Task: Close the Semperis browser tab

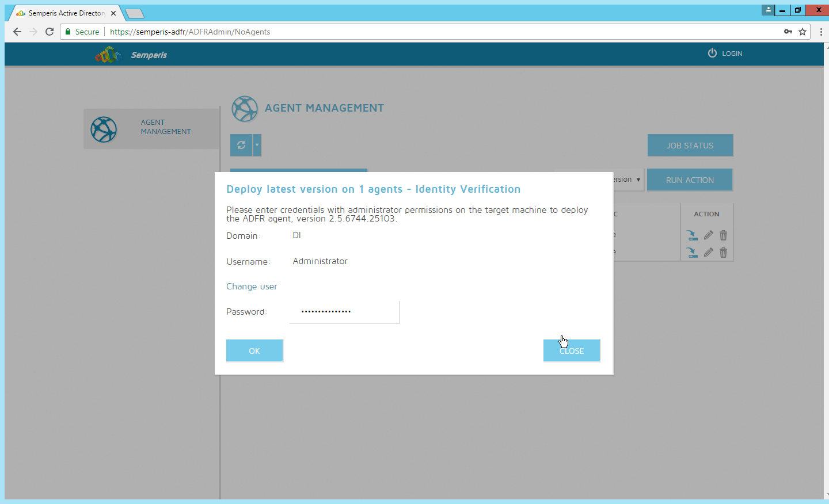Action: coord(113,13)
